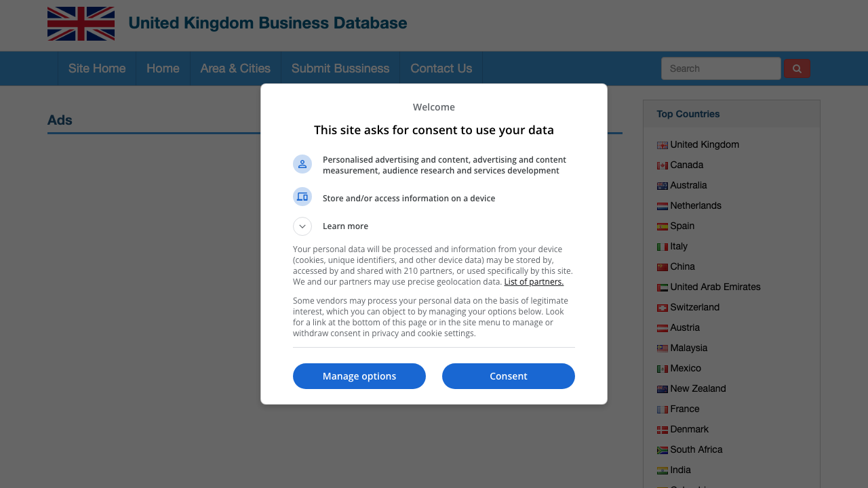Open the Area & Cities menu
This screenshot has width=868, height=488.
235,68
